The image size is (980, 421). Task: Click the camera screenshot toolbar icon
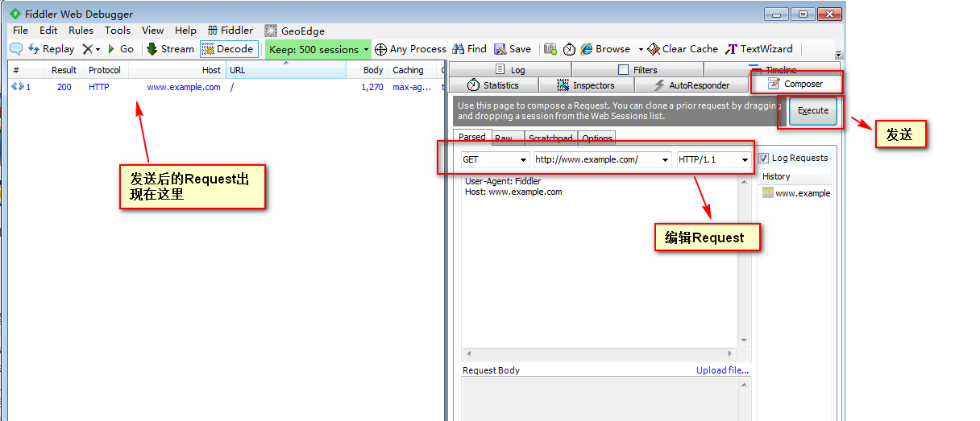coord(550,49)
